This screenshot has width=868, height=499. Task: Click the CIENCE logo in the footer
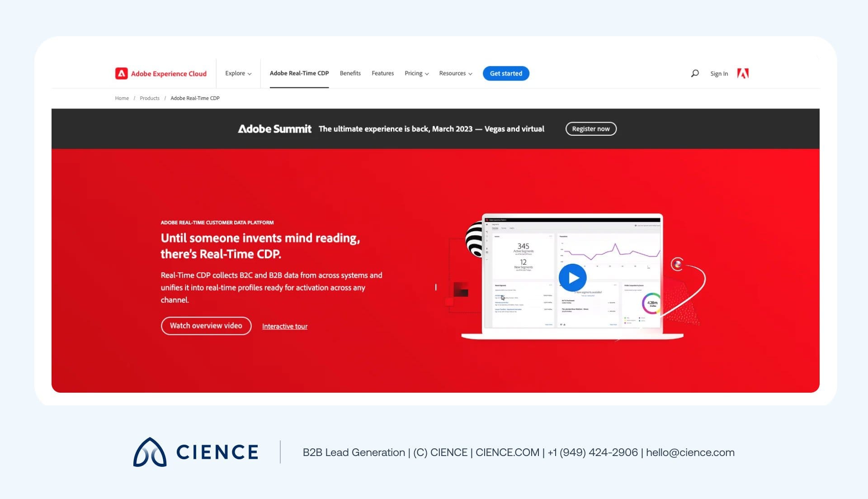tap(150, 452)
